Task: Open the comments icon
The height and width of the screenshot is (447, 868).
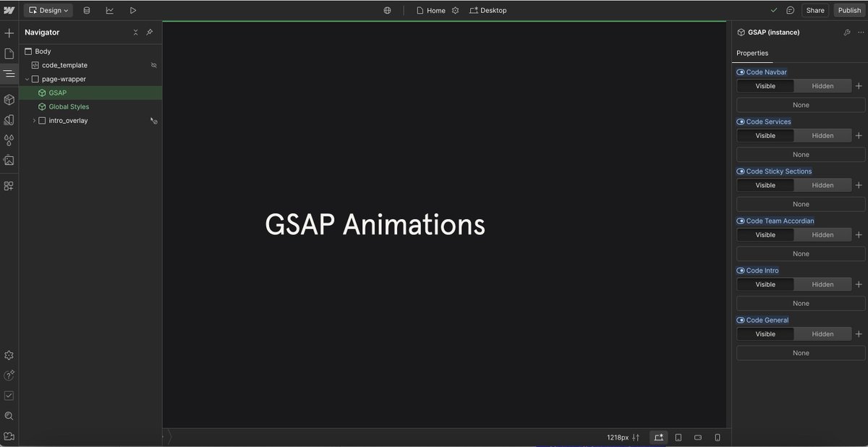Action: [791, 10]
